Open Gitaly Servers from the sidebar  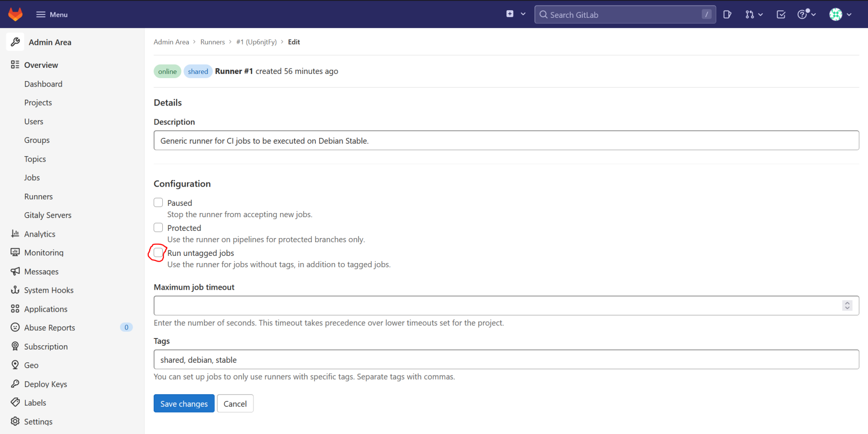47,215
